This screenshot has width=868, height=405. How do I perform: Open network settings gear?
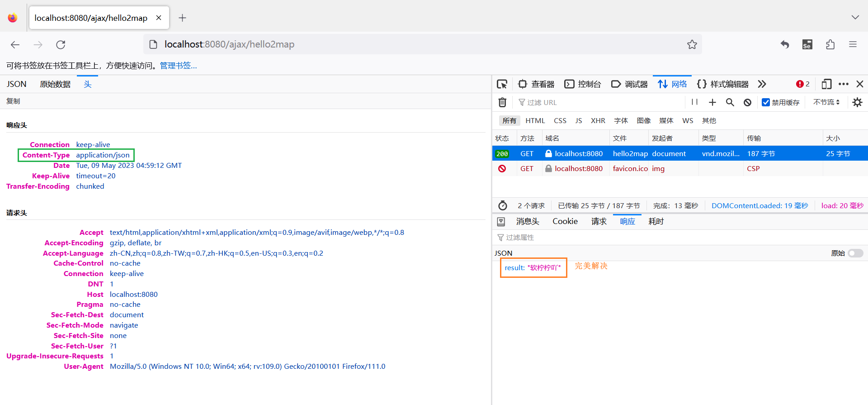pyautogui.click(x=857, y=102)
